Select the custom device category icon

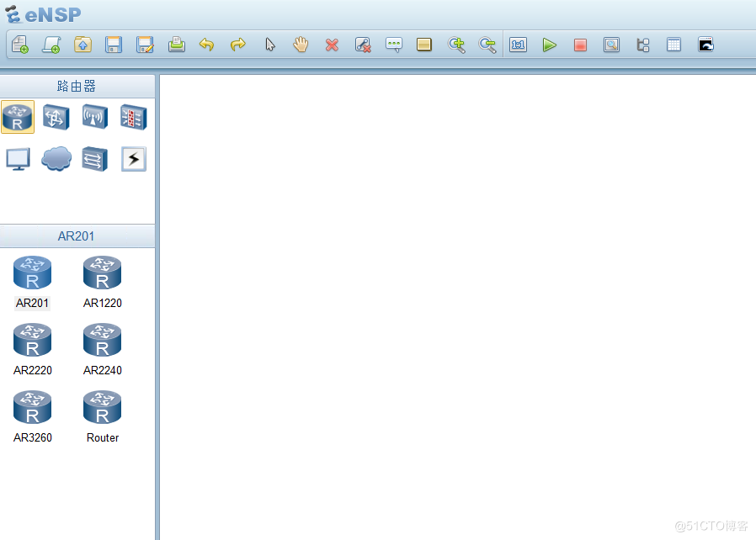pos(94,159)
